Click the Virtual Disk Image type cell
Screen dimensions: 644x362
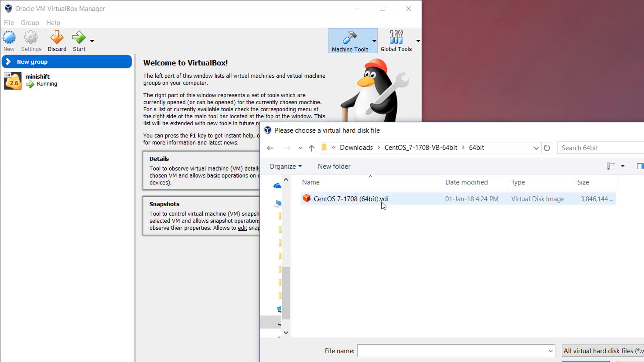(x=538, y=199)
